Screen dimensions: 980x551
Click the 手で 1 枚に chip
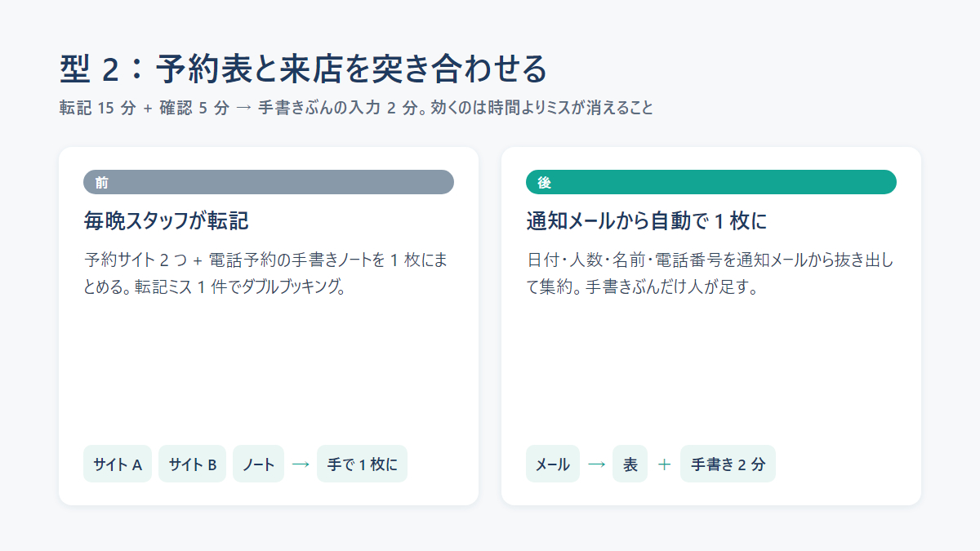point(362,464)
